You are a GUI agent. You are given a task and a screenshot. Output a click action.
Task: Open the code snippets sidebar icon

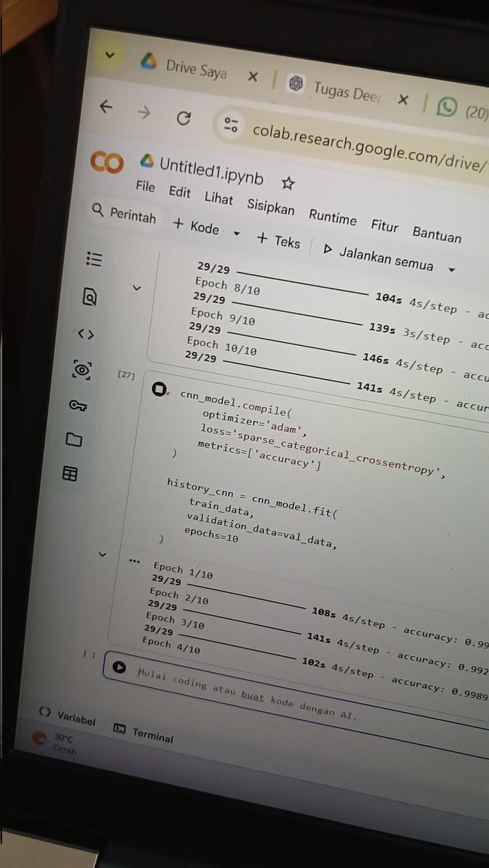point(86,333)
